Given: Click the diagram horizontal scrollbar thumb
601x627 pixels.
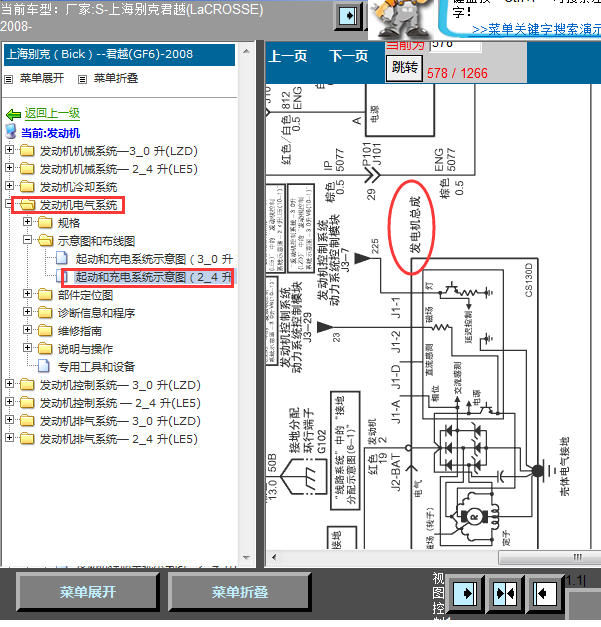Looking at the screenshot, I should (549, 557).
